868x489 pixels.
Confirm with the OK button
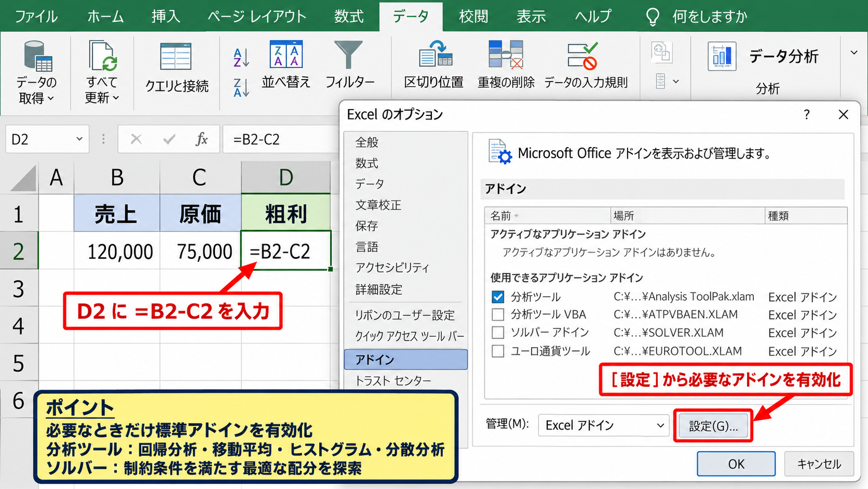pos(736,464)
